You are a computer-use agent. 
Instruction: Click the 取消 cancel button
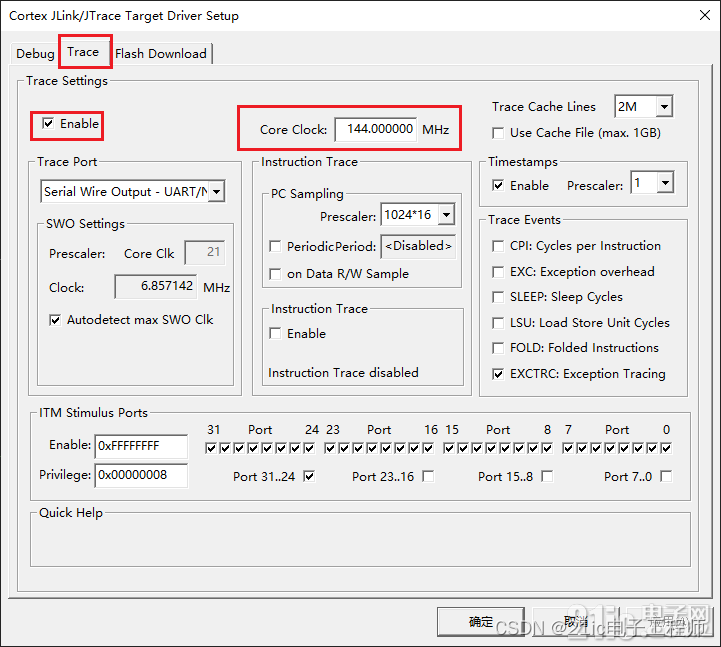coord(576,622)
